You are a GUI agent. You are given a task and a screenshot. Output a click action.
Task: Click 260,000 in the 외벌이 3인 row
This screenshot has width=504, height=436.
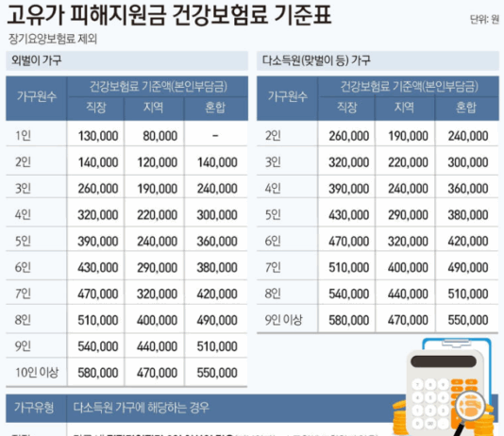pos(98,189)
